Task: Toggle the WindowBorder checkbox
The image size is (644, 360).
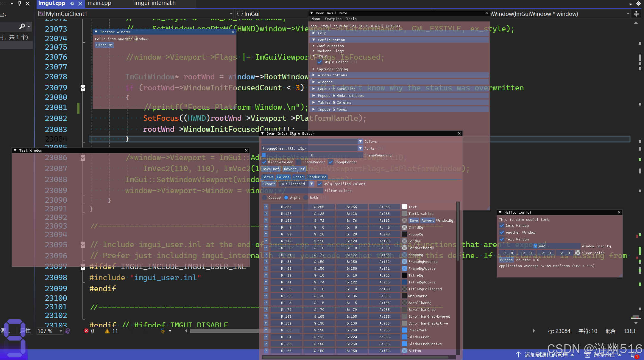Action: (264, 162)
